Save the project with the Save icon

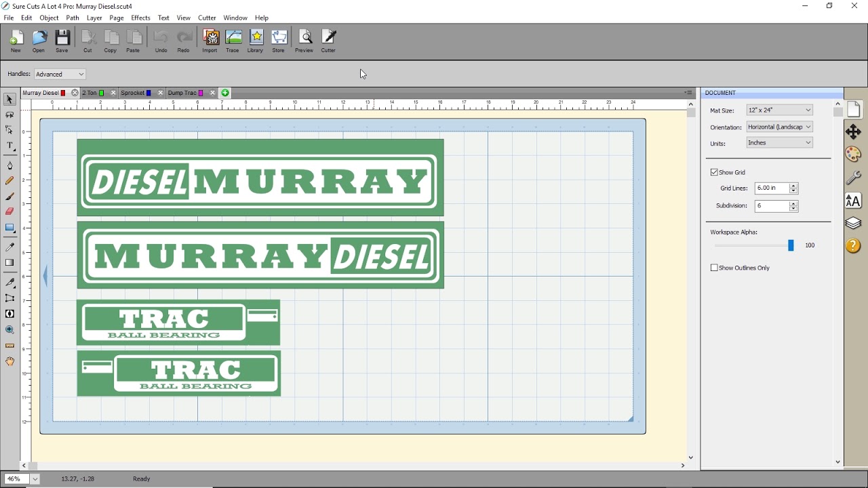[x=62, y=41]
